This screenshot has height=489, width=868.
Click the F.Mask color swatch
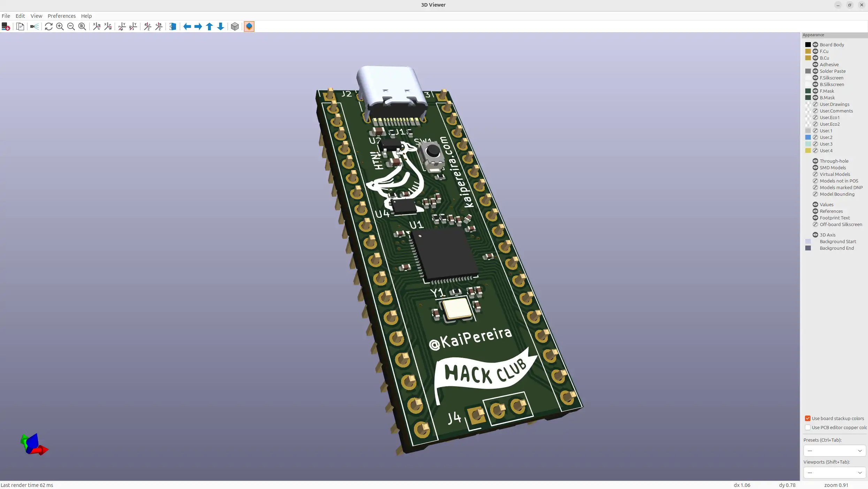point(808,91)
